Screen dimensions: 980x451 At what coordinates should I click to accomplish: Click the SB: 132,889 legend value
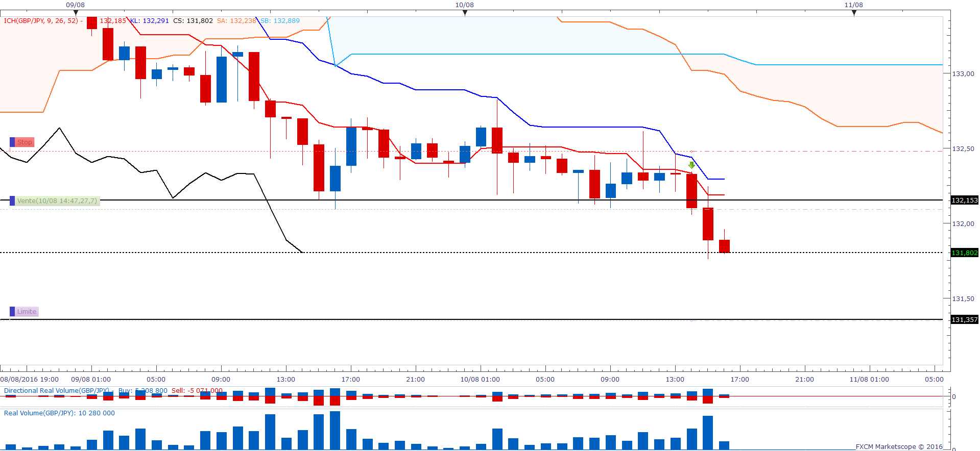(x=280, y=21)
